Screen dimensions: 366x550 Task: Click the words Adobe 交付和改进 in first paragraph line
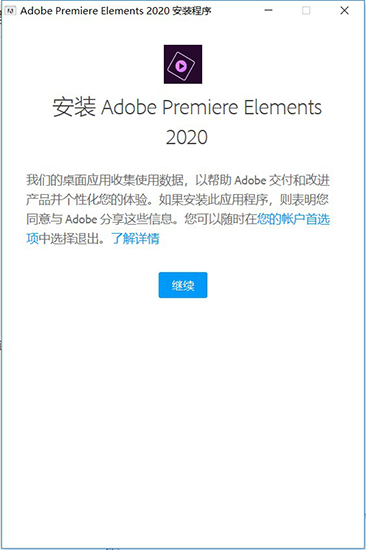click(x=282, y=180)
